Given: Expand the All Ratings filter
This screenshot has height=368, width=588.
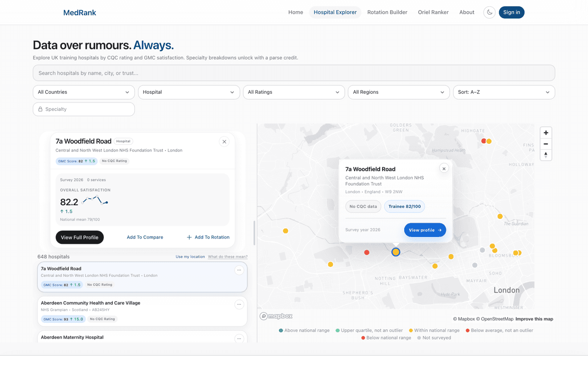Looking at the screenshot, I should point(294,92).
